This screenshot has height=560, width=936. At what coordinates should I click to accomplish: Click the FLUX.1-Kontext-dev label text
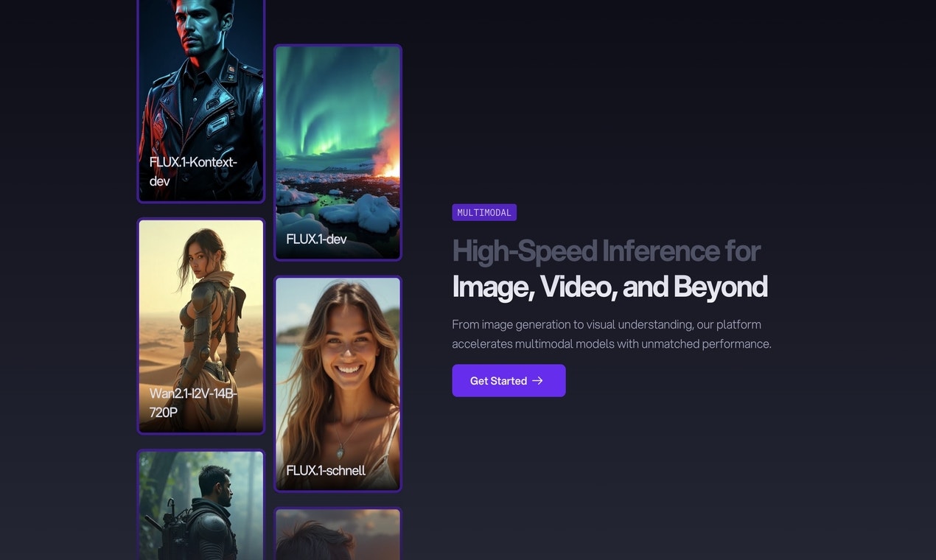(193, 171)
